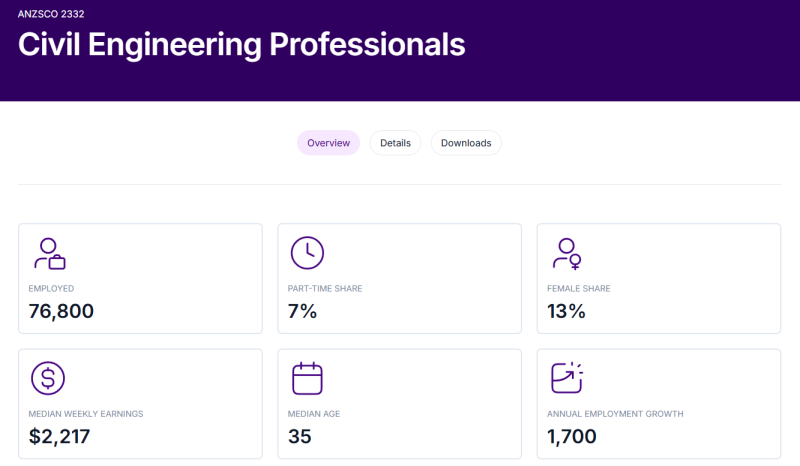800x466 pixels.
Task: Click the Civil Engineering Professionals heading
Action: tap(242, 44)
